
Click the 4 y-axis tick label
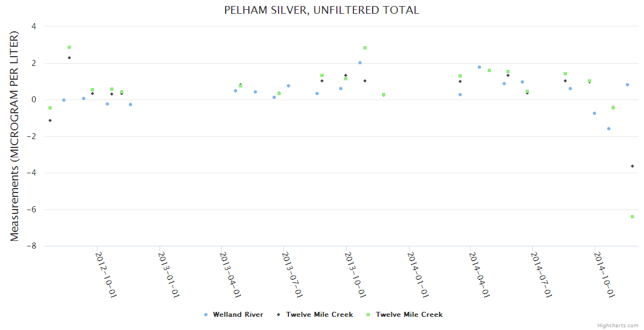click(34, 26)
